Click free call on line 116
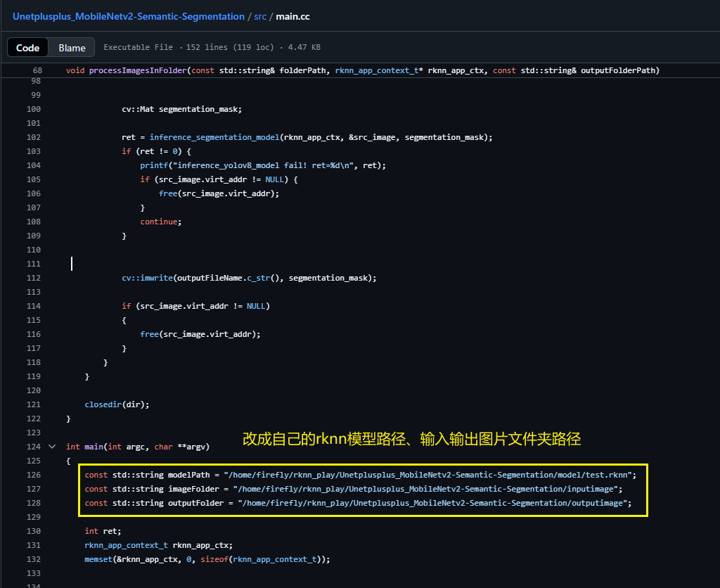 pyautogui.click(x=149, y=334)
